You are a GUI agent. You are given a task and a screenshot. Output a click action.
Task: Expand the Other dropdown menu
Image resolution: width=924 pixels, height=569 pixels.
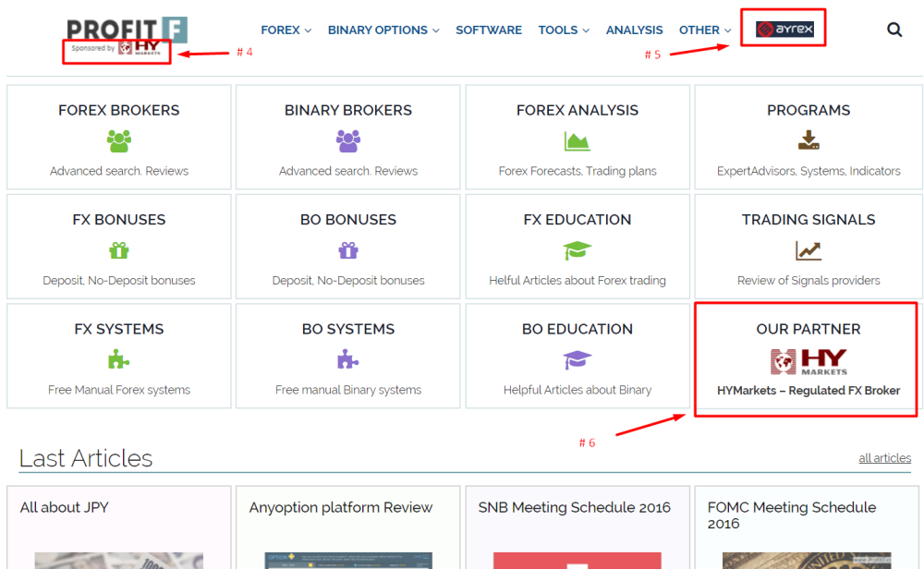[x=705, y=30]
